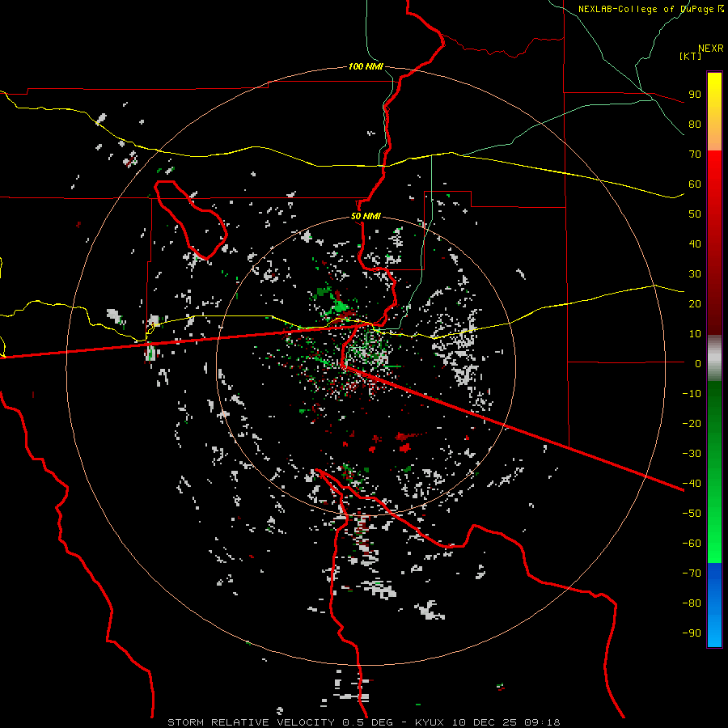Image resolution: width=728 pixels, height=728 pixels.
Task: Click the "NEXR" label near the legend
Action: (x=711, y=49)
